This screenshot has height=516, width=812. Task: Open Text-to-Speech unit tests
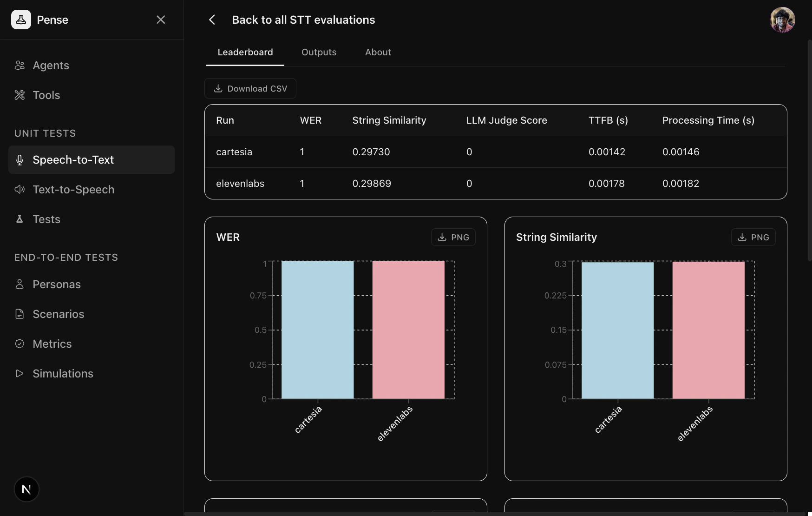point(73,190)
